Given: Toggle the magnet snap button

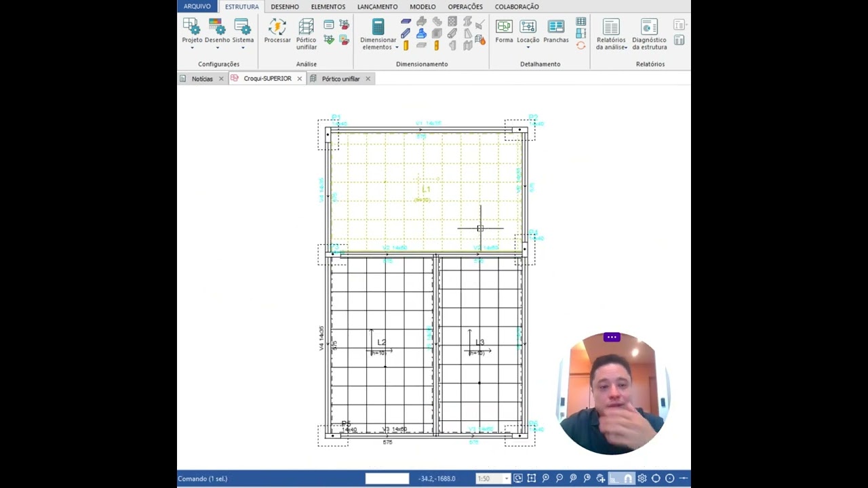Looking at the screenshot, I should [x=628, y=479].
